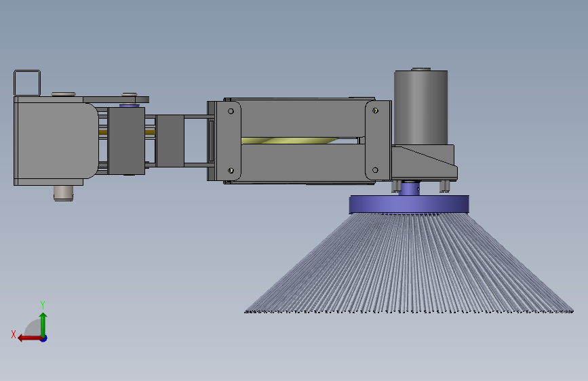Select the upper parallel arm bar
Viewport: 588px width, 381px height.
pyautogui.click(x=303, y=119)
